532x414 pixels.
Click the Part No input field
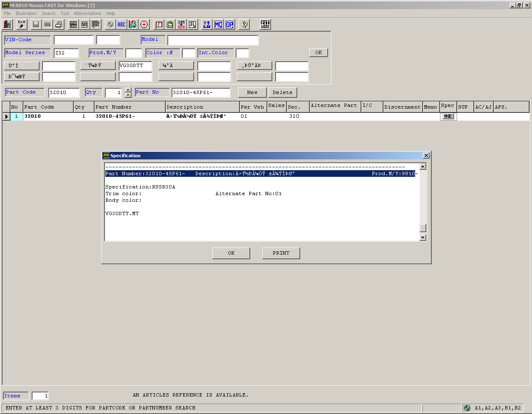(x=201, y=92)
